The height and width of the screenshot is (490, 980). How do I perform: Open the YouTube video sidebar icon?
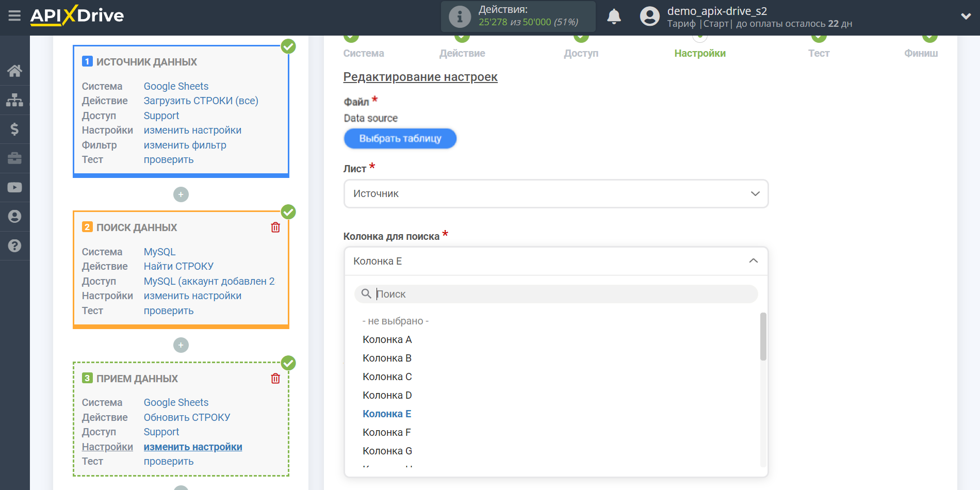(14, 187)
